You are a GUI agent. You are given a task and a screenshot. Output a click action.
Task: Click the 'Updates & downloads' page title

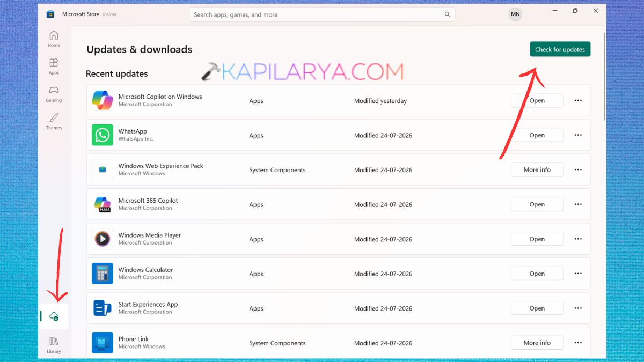tap(139, 49)
